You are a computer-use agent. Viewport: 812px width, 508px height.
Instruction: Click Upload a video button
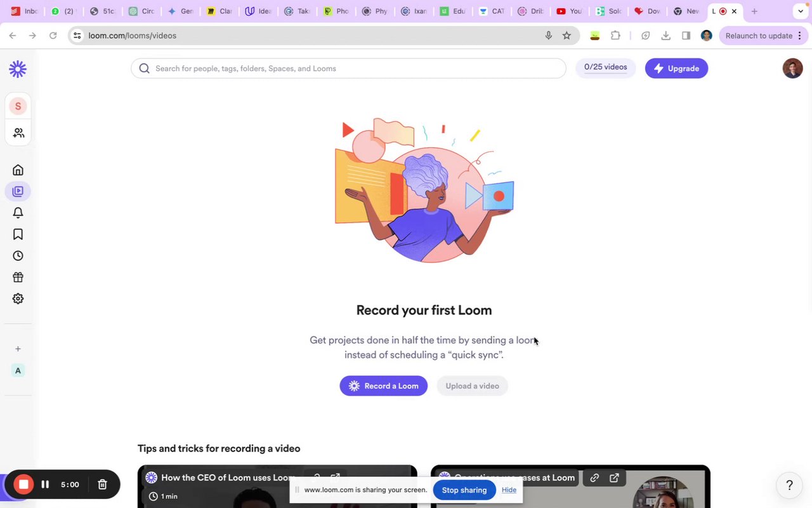(x=472, y=386)
